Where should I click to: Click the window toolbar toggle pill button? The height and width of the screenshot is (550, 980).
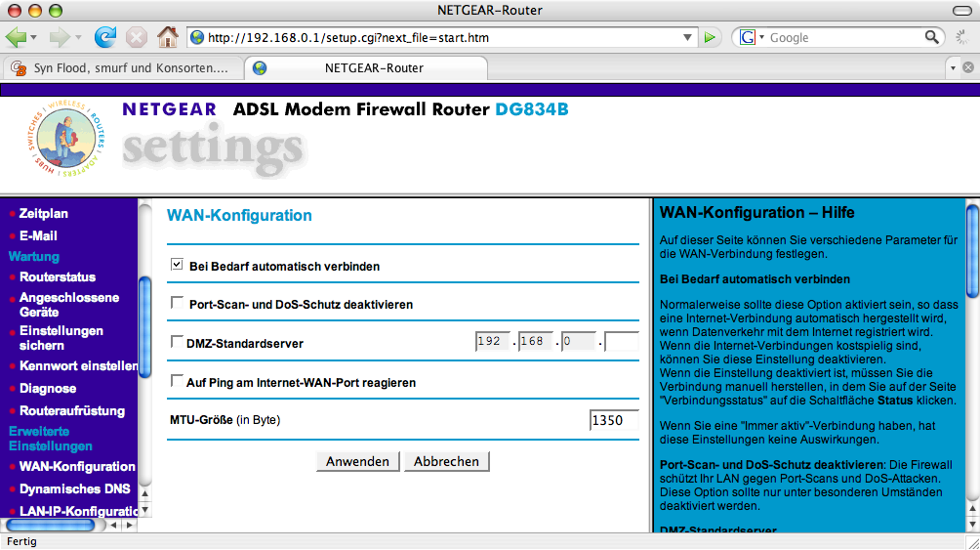[x=961, y=10]
